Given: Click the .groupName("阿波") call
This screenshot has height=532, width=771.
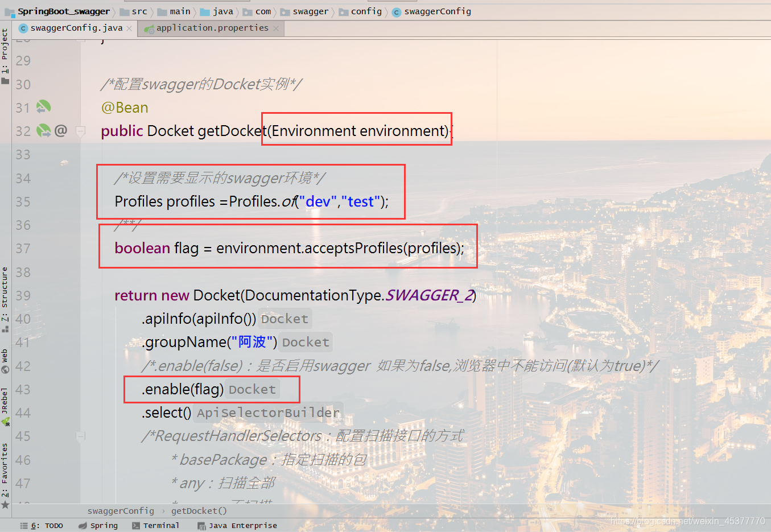Looking at the screenshot, I should coord(209,342).
